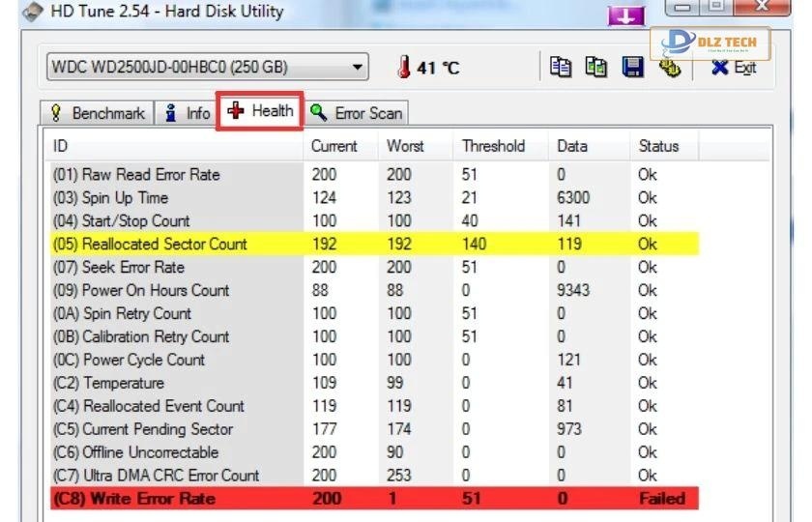Switch to the Info tab
The width and height of the screenshot is (812, 522).
click(x=187, y=113)
